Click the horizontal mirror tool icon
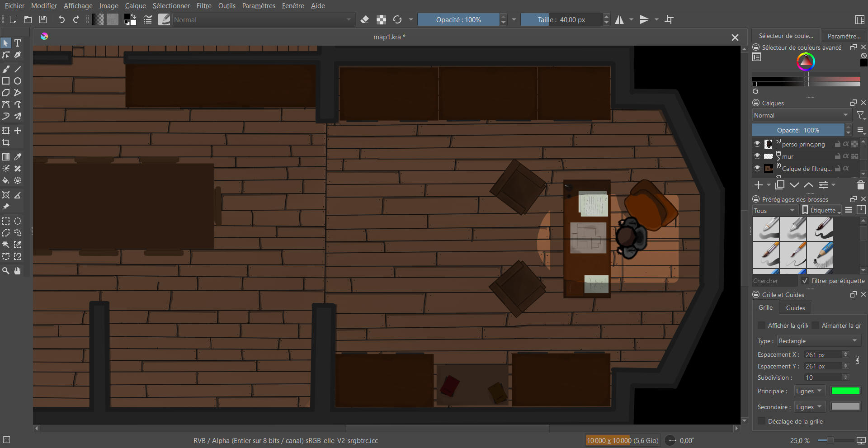This screenshot has height=448, width=868. pos(619,19)
